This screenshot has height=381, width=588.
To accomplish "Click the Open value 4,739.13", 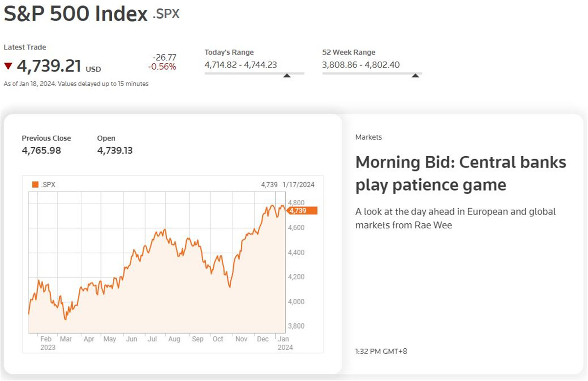I will click(x=115, y=150).
